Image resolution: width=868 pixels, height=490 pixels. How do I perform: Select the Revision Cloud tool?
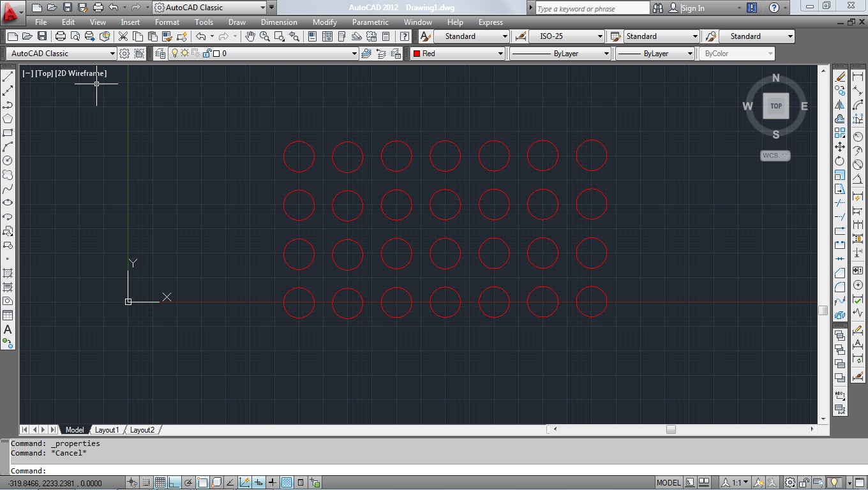pos(8,175)
